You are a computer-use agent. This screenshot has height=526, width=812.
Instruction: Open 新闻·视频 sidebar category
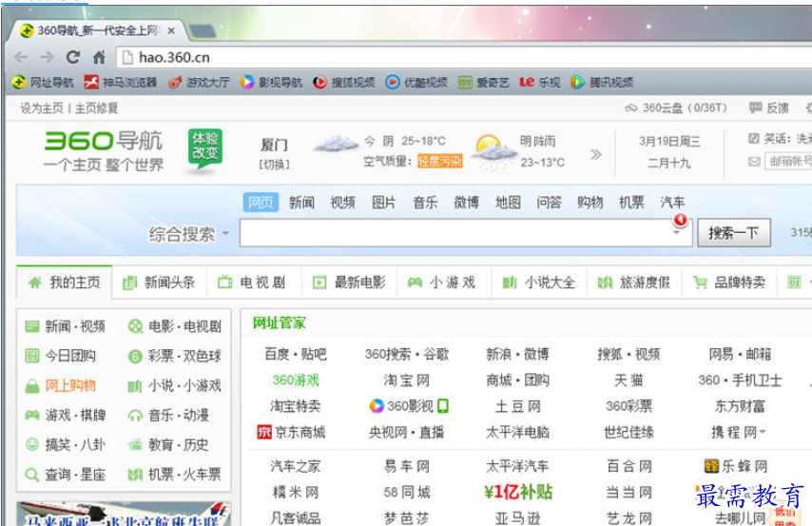[66, 326]
